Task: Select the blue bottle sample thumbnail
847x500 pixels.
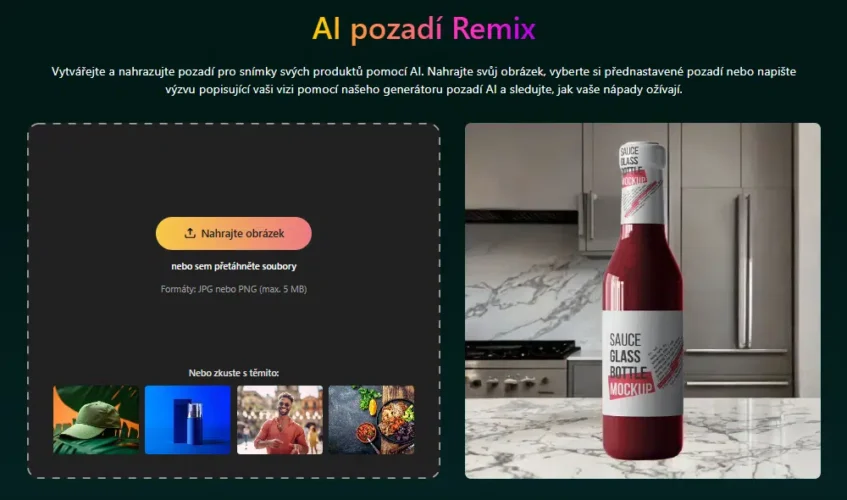Action: (188, 420)
